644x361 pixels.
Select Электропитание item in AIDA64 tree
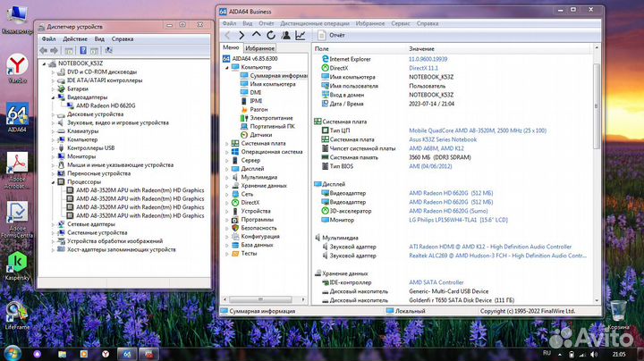tap(272, 118)
